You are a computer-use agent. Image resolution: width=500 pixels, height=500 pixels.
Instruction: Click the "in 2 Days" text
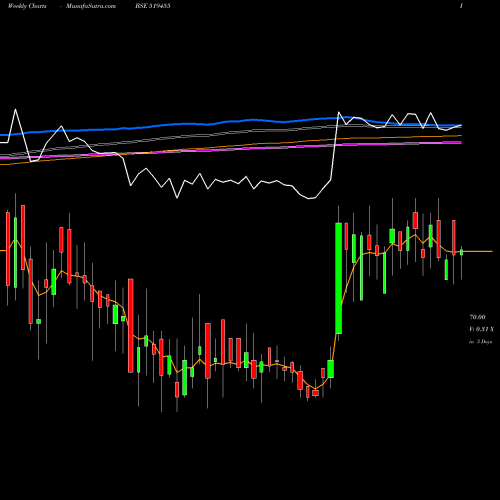[480, 342]
